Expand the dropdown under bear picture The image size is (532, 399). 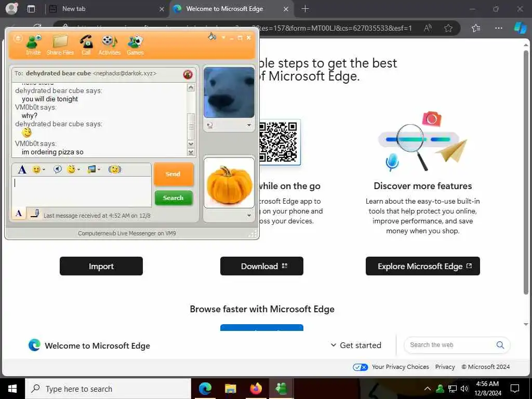[x=249, y=125]
